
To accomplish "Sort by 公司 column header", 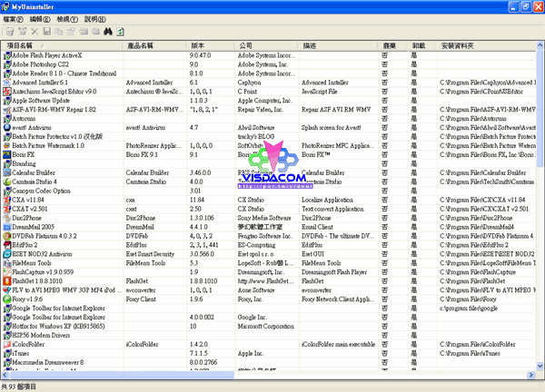I will (245, 44).
